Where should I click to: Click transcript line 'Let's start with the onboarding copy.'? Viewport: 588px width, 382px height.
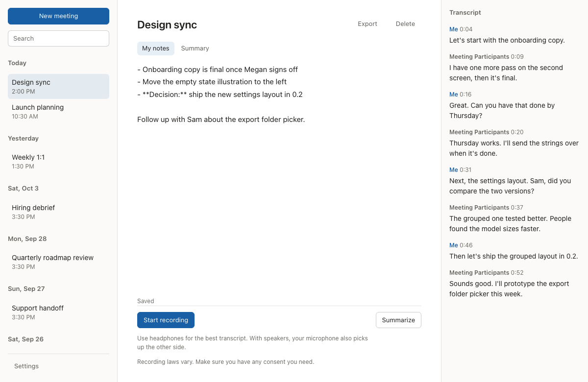tap(507, 40)
